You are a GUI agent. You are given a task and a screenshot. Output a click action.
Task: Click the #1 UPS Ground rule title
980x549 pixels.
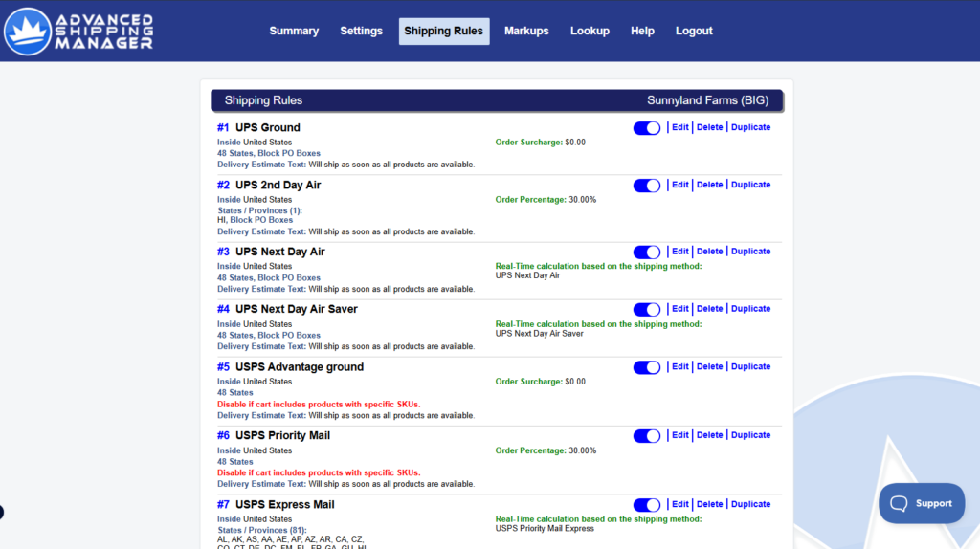258,128
